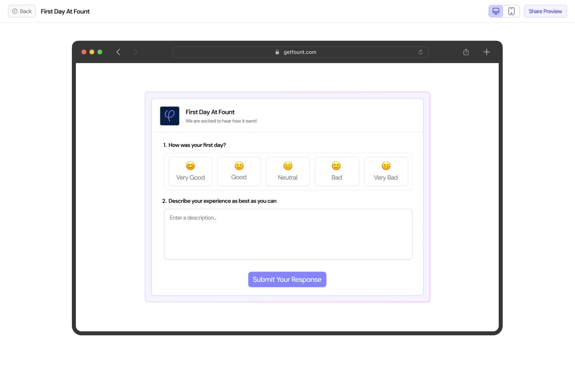
Task: Click the yellow minimize window dot
Action: [x=92, y=52]
